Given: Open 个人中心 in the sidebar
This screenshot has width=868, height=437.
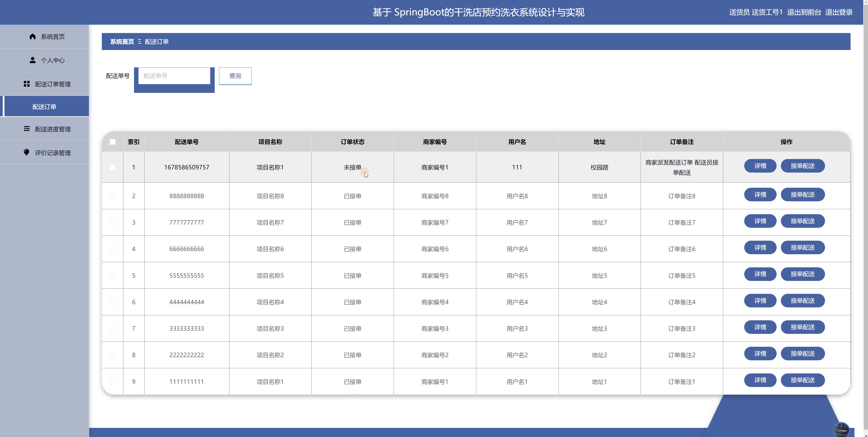Looking at the screenshot, I should (45, 60).
